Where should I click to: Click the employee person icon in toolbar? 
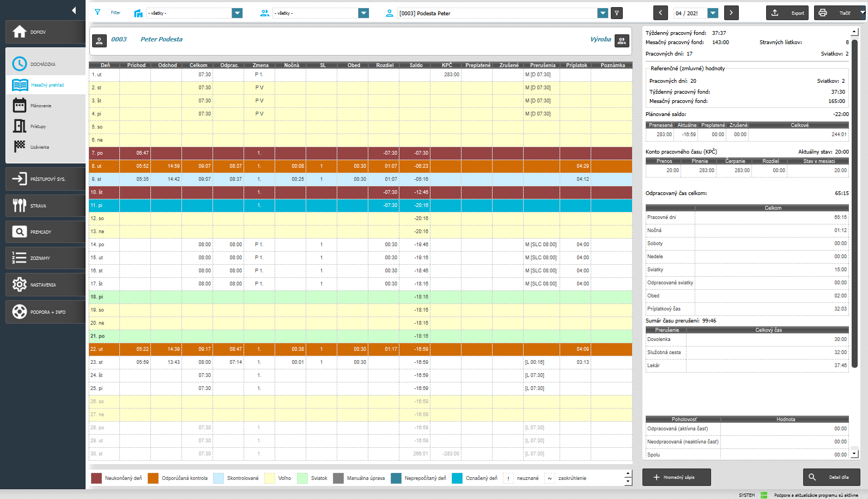click(x=390, y=13)
